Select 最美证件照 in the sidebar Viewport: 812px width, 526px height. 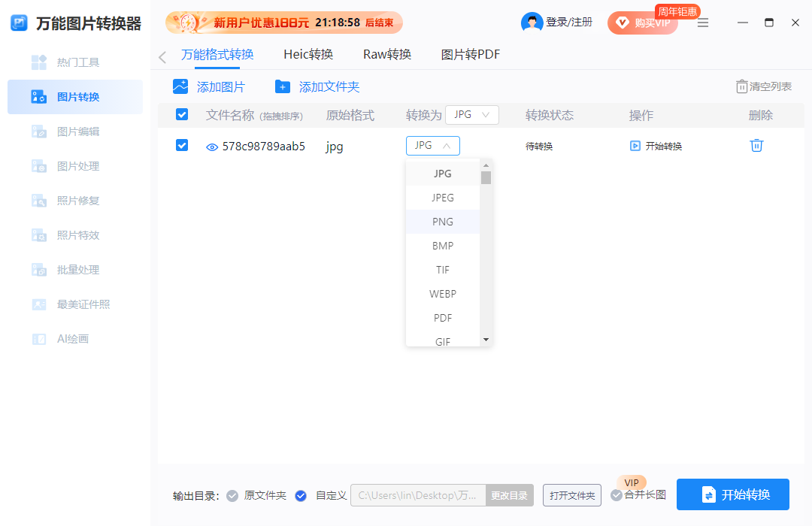point(75,304)
